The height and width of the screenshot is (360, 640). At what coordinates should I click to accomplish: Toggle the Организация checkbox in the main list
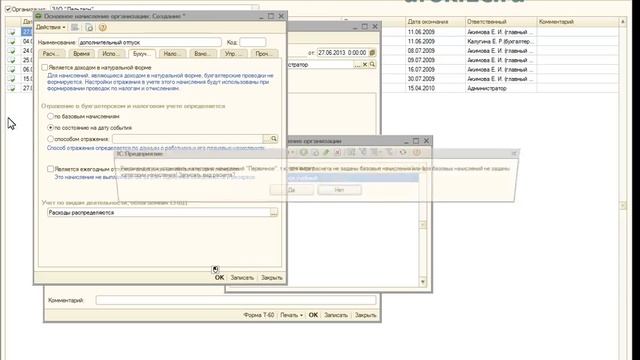[8, 9]
